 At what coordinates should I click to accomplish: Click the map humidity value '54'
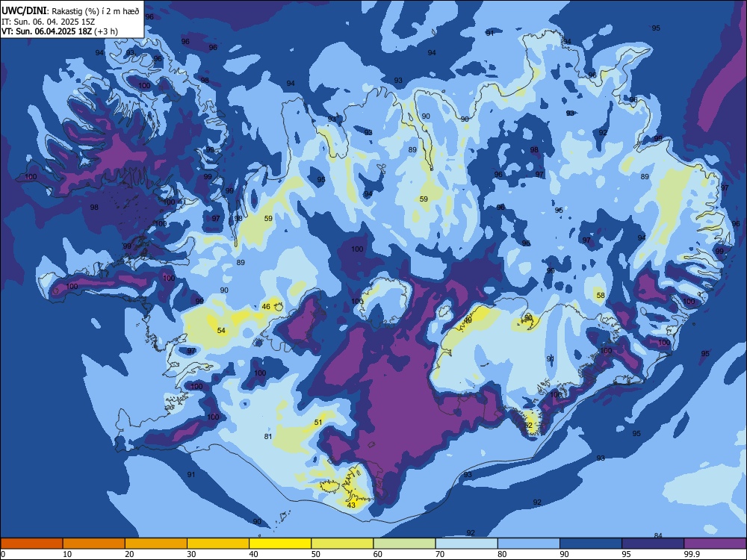(221, 331)
